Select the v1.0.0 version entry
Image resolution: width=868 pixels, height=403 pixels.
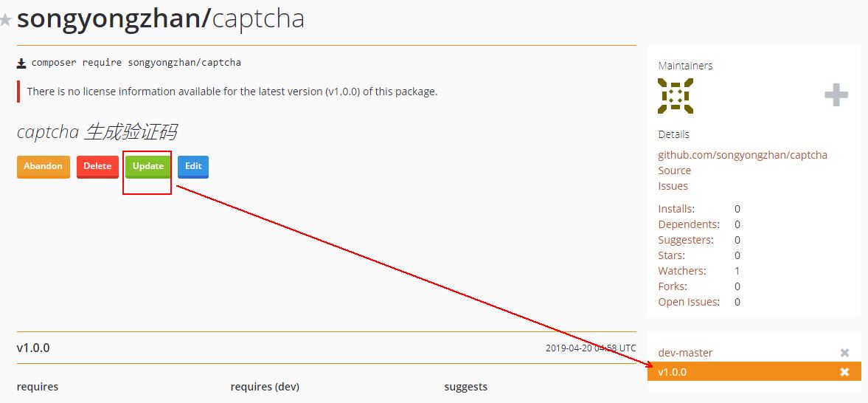click(673, 372)
